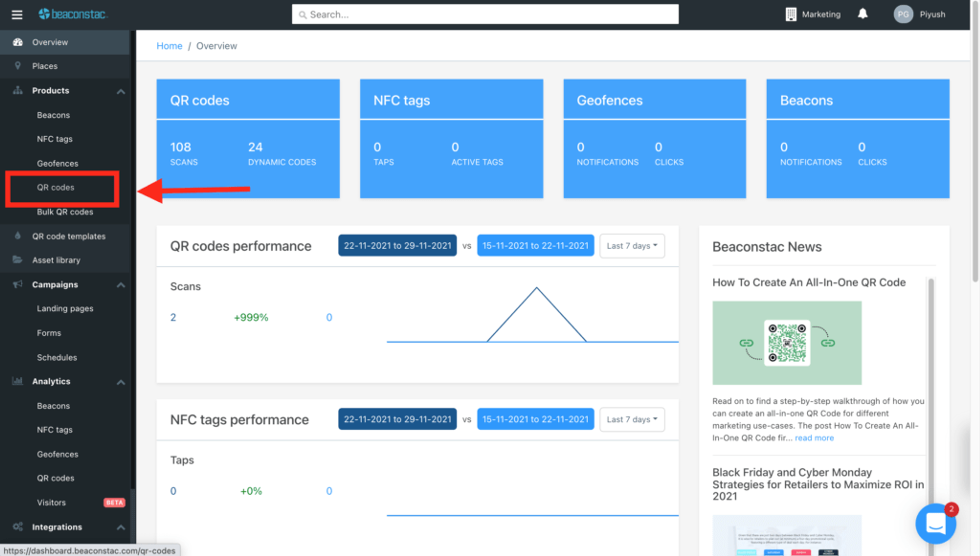Screen dimensions: 980x556
Task: Collapse the Products section chevron
Action: [x=121, y=91]
